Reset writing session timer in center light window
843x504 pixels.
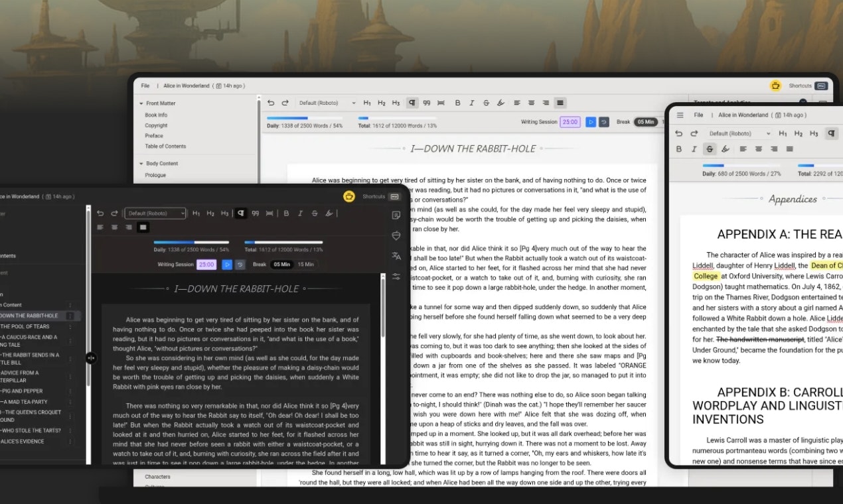tap(604, 122)
